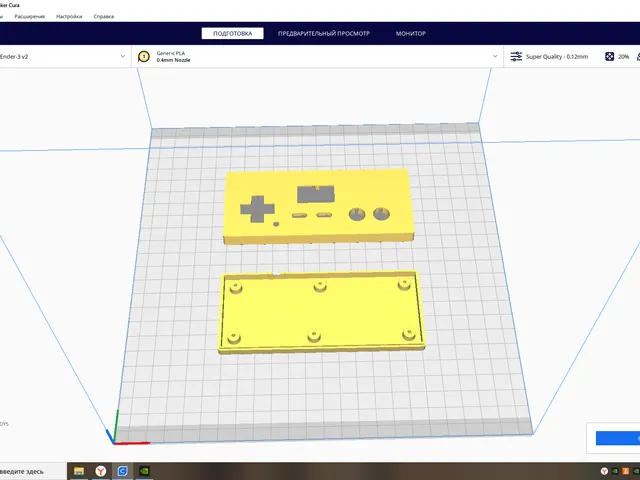The height and width of the screenshot is (480, 640).
Task: Click the Yandex icon in system tray
Action: pos(604,471)
